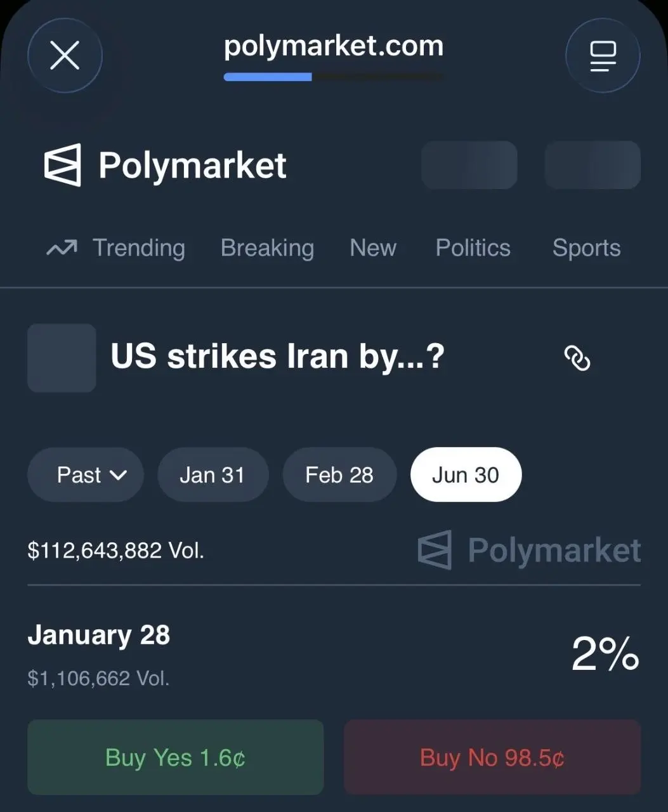The height and width of the screenshot is (812, 668).
Task: Open the market thumbnail beside the title
Action: coord(62,358)
